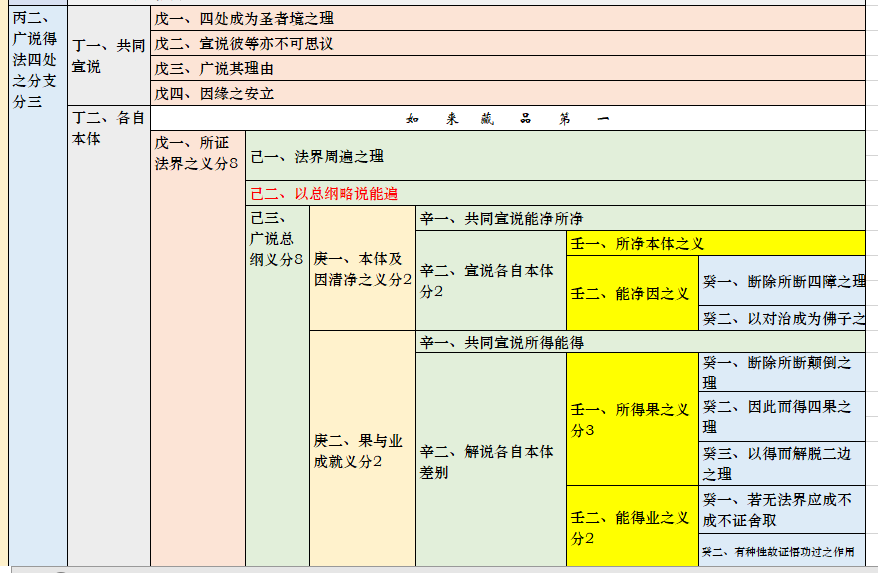This screenshot has width=878, height=573.
Task: Select the heading 如来藏品第一
Action: click(x=508, y=118)
